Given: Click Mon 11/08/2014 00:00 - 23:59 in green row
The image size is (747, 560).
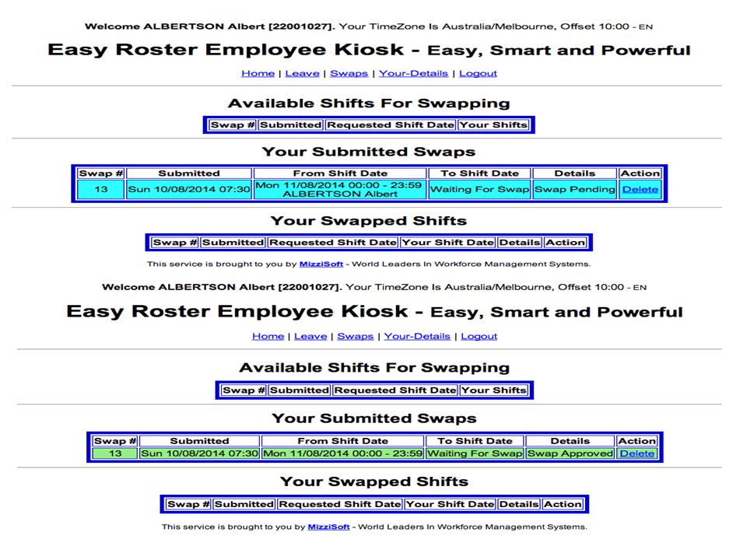Looking at the screenshot, I should click(342, 453).
